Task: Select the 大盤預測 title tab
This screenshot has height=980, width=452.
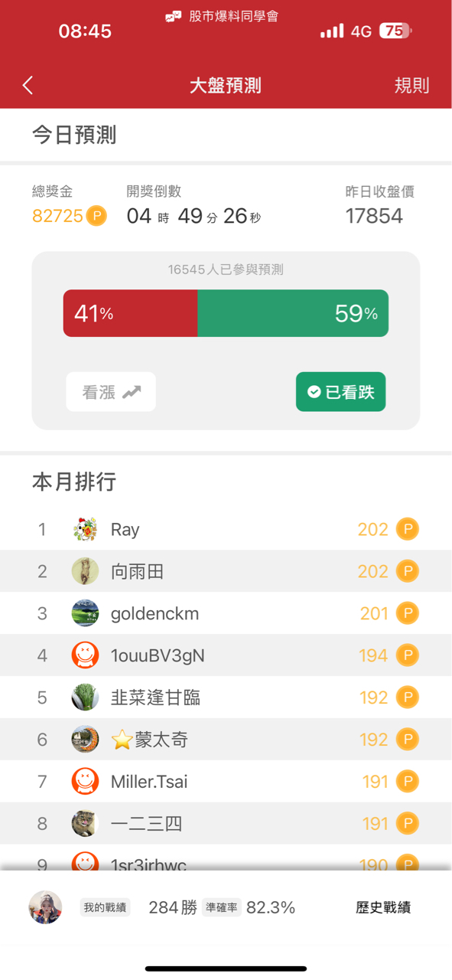Action: (x=226, y=86)
